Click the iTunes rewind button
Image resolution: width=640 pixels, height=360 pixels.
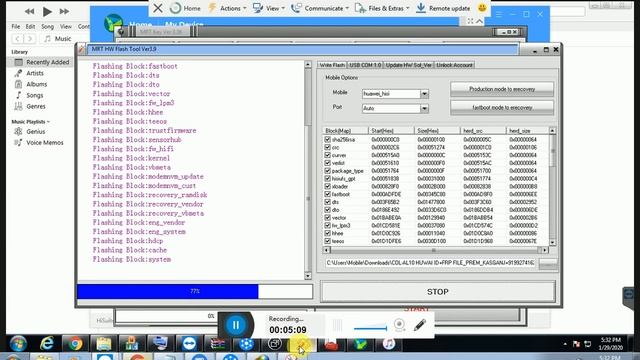pos(29,11)
